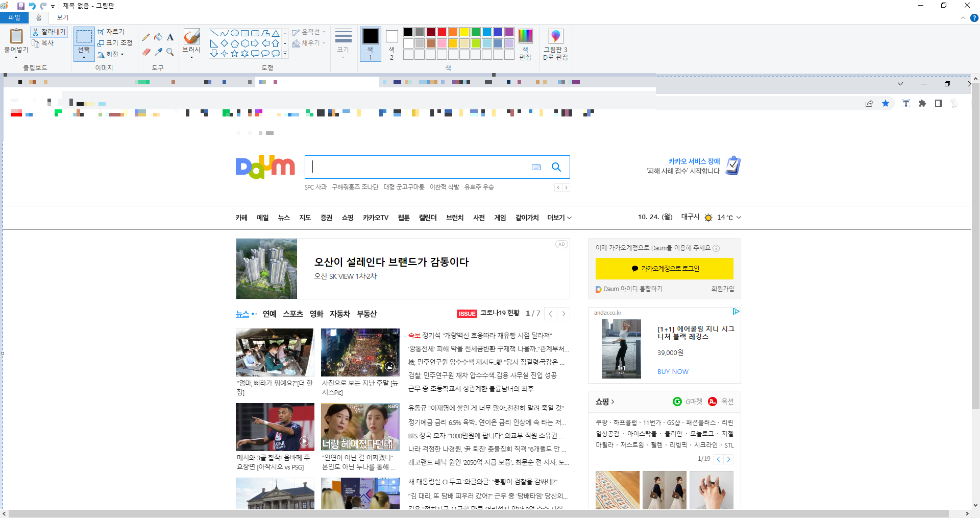980x518 pixels.
Task: Pick the red color swatch in palette
Action: tap(442, 32)
